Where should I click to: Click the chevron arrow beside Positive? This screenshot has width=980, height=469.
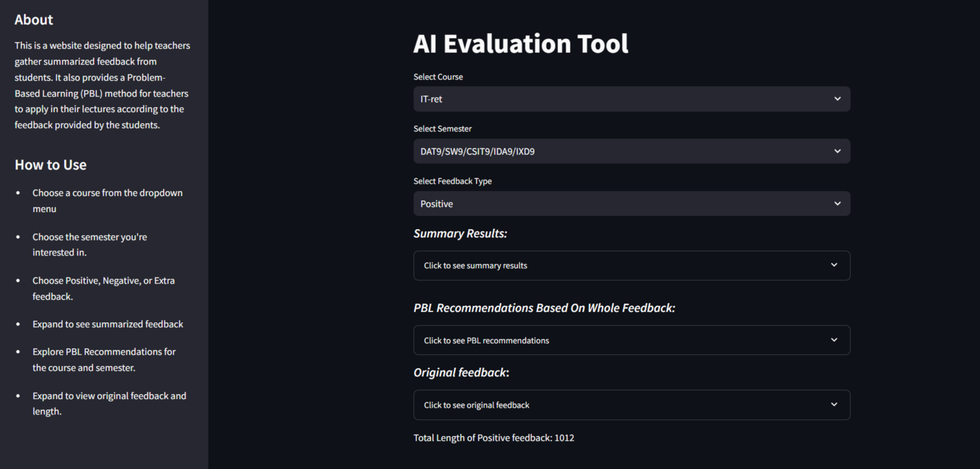pyautogui.click(x=837, y=204)
